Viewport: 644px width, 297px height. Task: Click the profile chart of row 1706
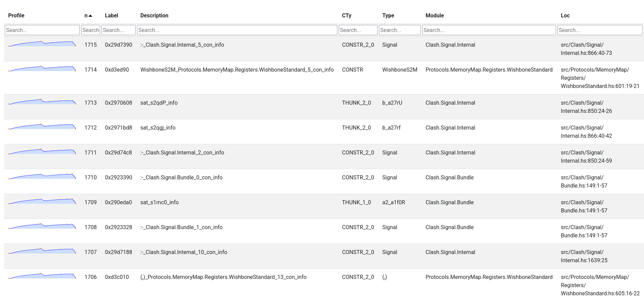(x=42, y=276)
